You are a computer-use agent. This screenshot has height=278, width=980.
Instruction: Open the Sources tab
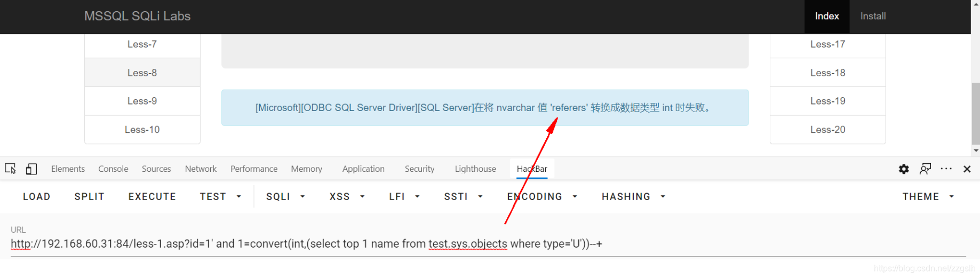[x=156, y=169]
